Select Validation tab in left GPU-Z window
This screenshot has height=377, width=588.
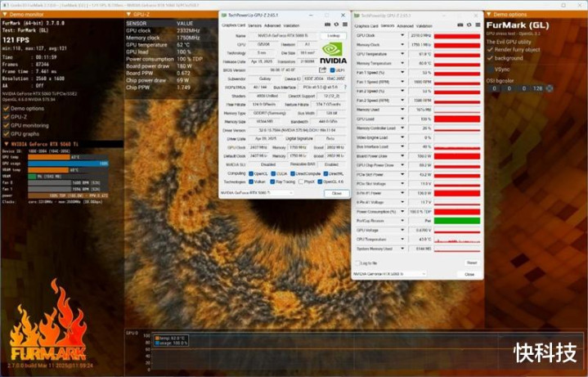pyautogui.click(x=291, y=25)
